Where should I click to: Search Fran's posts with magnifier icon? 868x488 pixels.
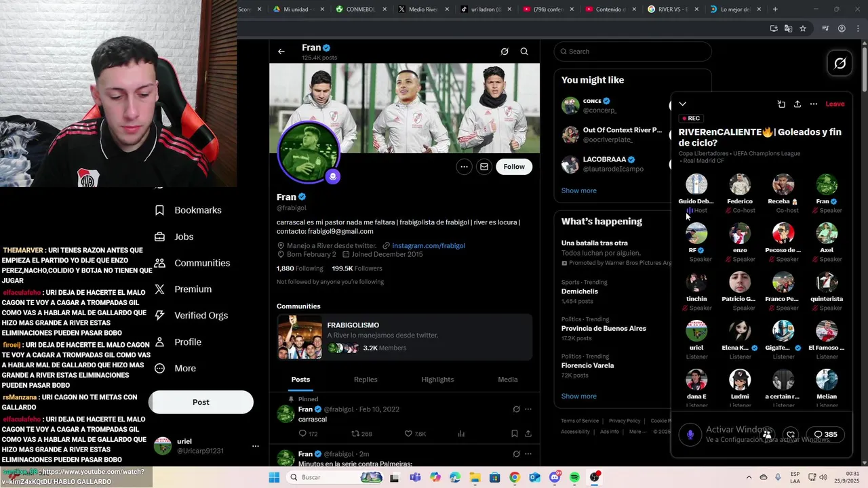tap(524, 52)
